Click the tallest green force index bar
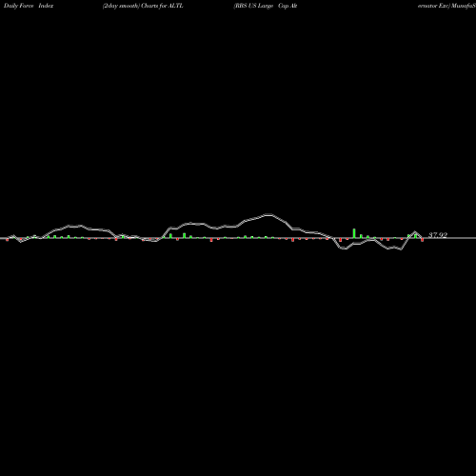 click(354, 233)
